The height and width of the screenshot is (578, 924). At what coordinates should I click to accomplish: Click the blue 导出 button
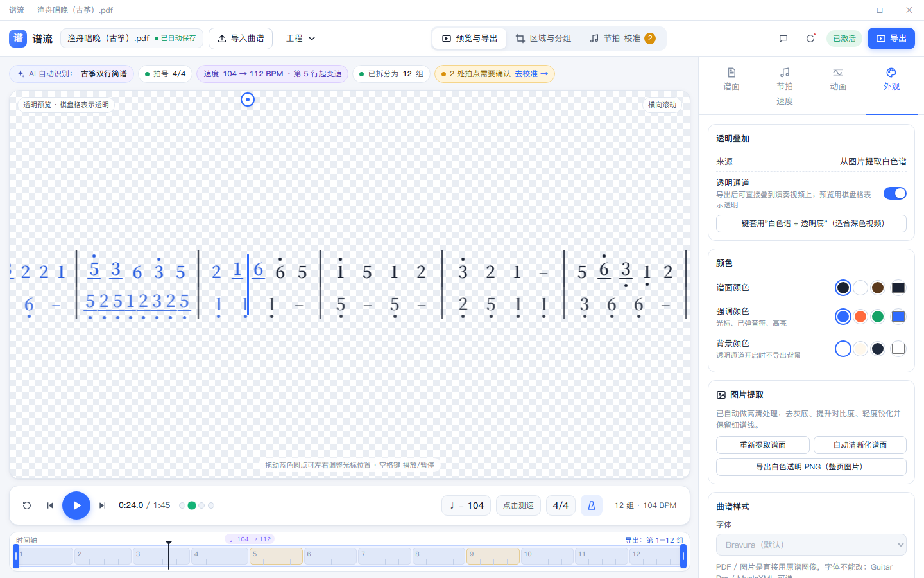(x=891, y=39)
